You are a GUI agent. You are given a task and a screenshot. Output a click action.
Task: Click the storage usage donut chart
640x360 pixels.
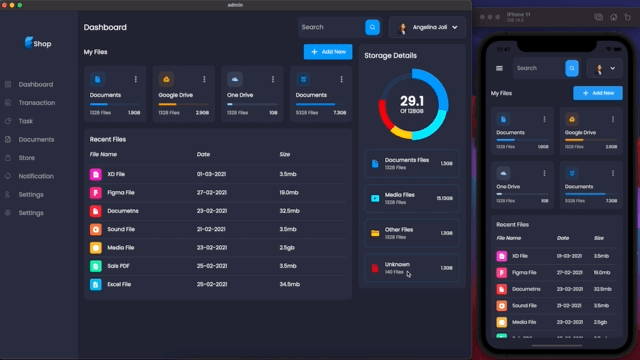click(412, 104)
